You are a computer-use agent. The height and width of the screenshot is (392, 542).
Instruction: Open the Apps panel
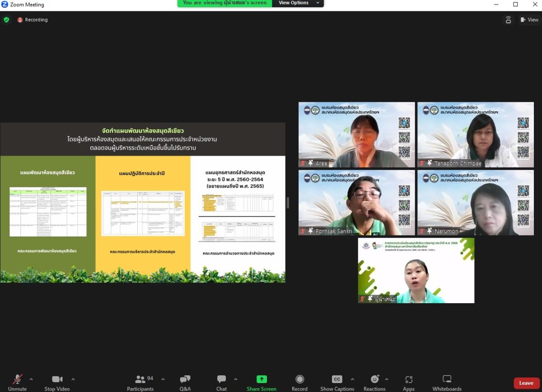pyautogui.click(x=409, y=383)
